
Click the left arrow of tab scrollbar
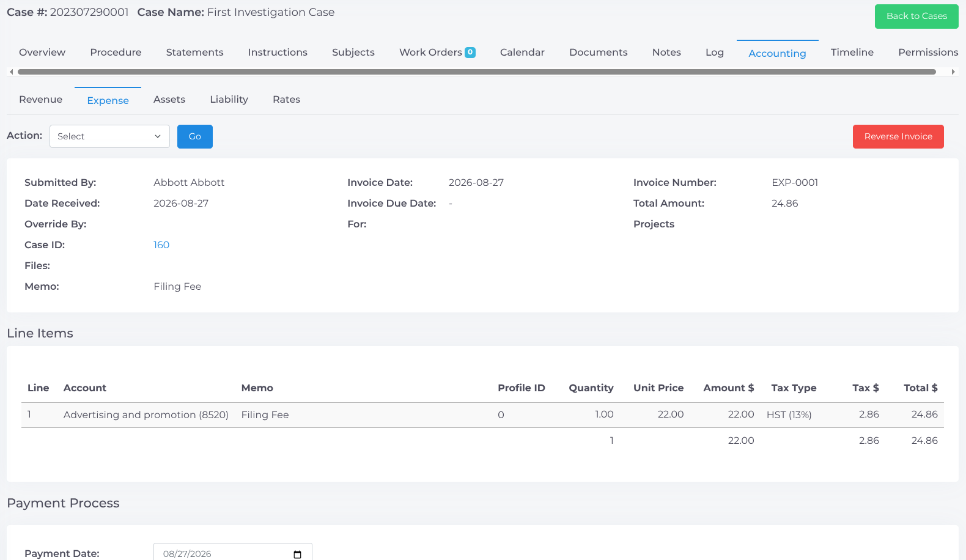coord(11,72)
